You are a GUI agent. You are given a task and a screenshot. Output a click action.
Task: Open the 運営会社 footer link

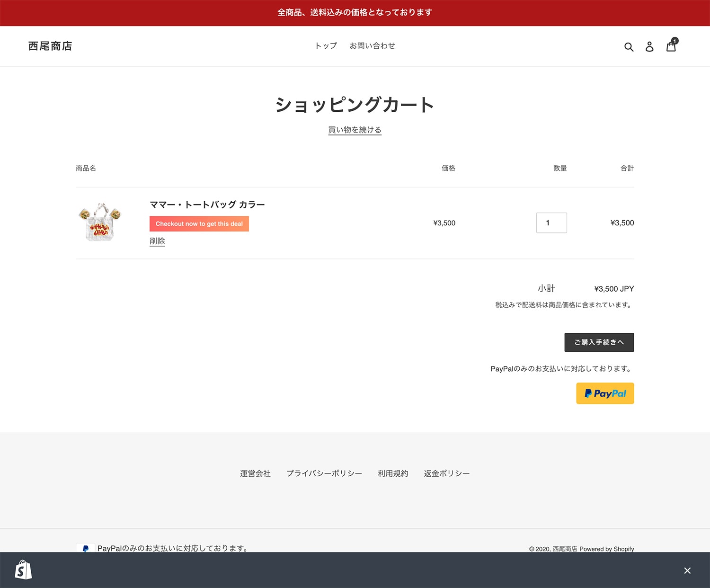[255, 473]
